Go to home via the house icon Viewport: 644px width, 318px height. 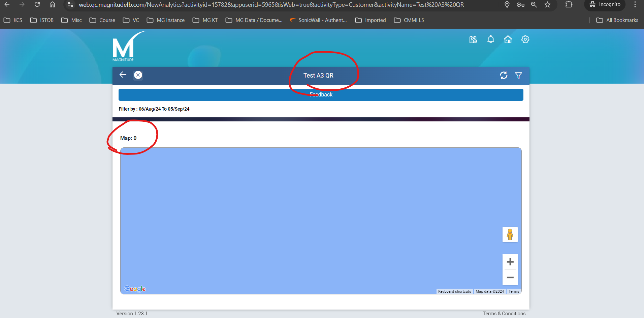(508, 39)
